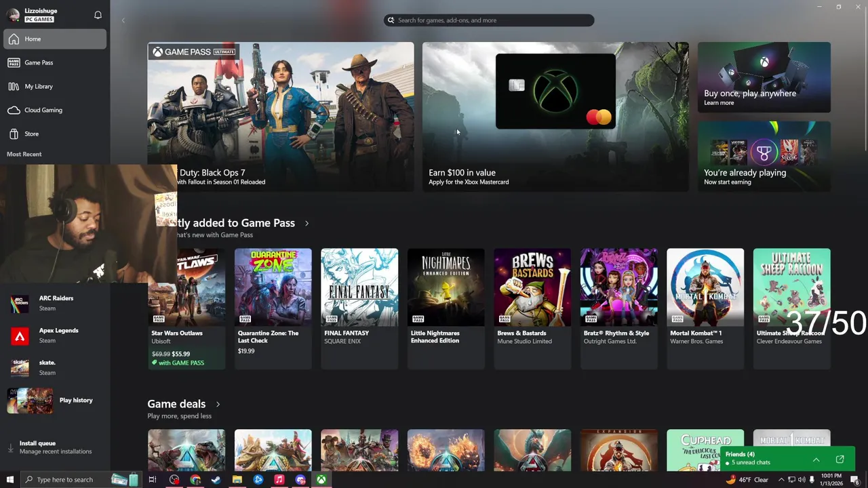Pop out the Friends panel window
This screenshot has width=868, height=488.
[840, 460]
